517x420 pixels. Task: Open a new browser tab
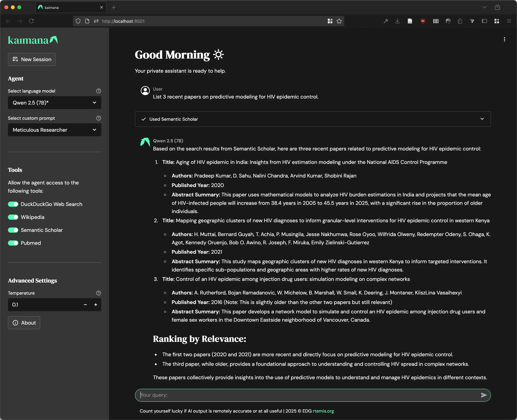click(x=114, y=7)
